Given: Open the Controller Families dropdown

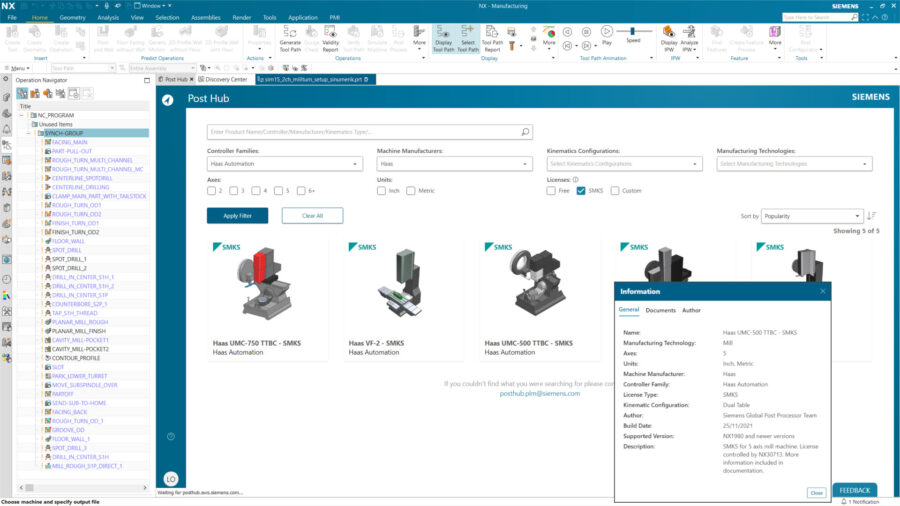Looking at the screenshot, I should [286, 163].
